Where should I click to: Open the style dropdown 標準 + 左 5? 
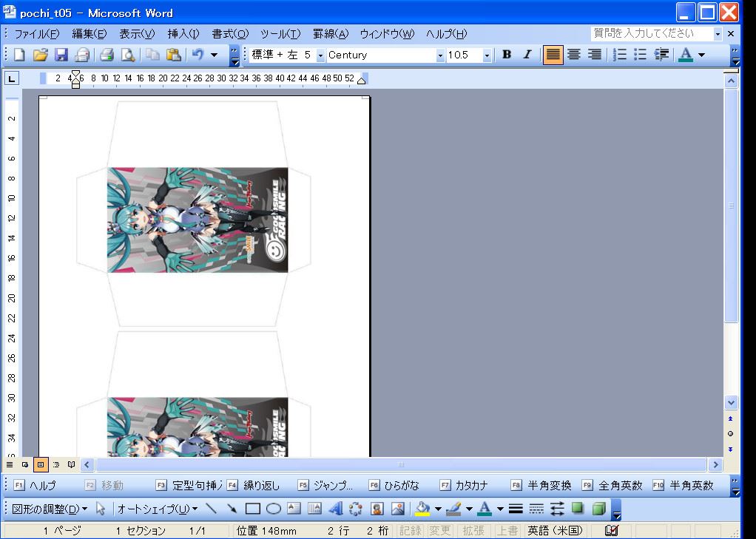point(320,55)
